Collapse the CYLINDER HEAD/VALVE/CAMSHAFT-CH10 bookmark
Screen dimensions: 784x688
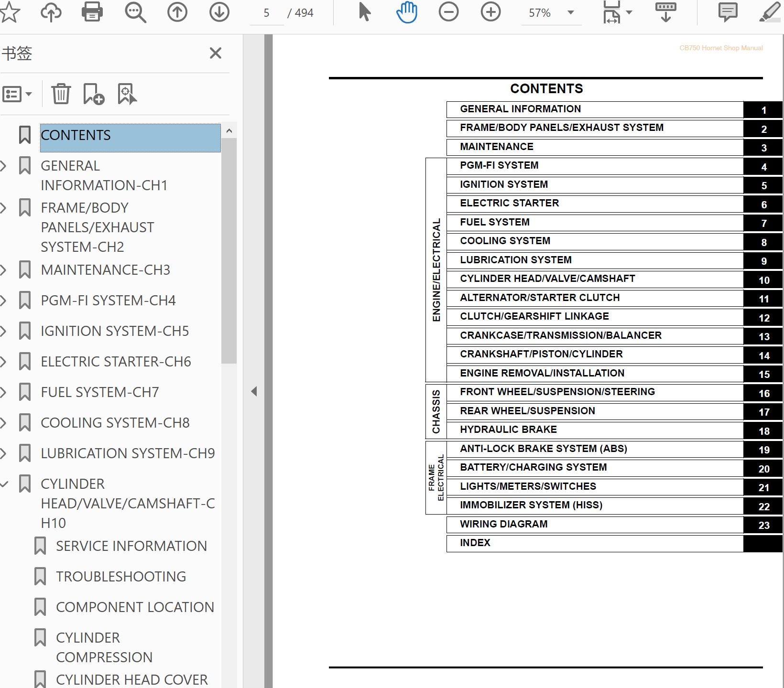[x=4, y=484]
